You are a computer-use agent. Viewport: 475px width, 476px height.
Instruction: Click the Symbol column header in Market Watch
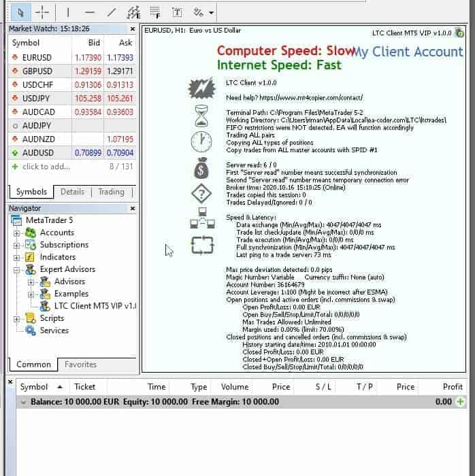tap(26, 43)
